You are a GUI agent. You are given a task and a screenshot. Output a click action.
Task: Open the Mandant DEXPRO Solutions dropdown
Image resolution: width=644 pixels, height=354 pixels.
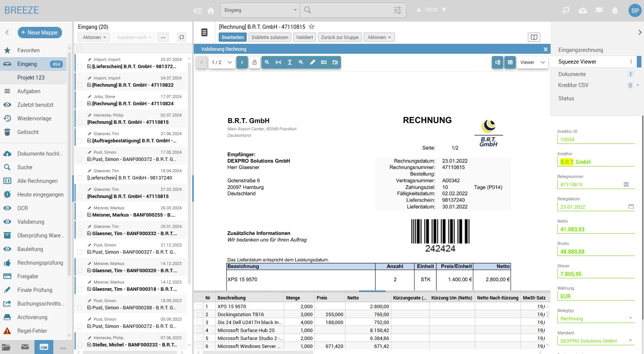click(596, 341)
